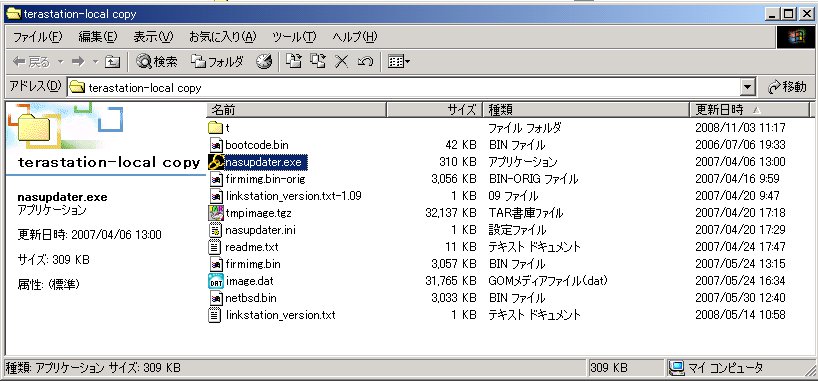Toggle the Folders (フォルダ) pane button

217,62
